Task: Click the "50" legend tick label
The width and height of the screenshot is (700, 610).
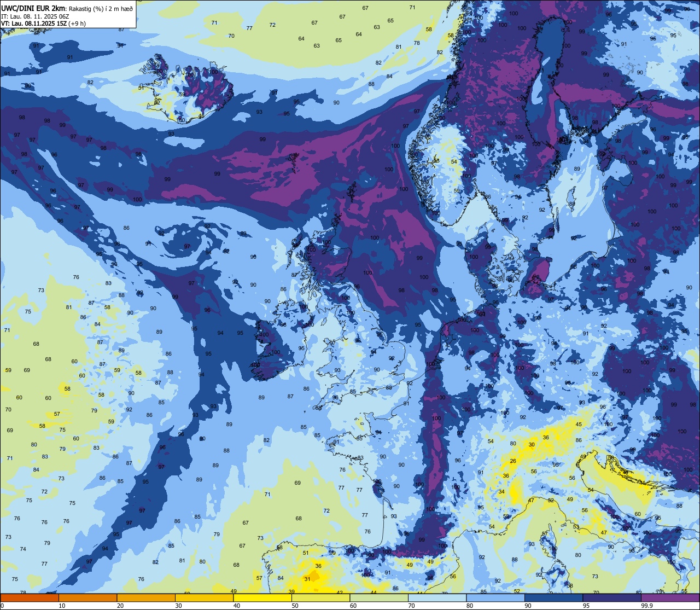Action: click(295, 606)
